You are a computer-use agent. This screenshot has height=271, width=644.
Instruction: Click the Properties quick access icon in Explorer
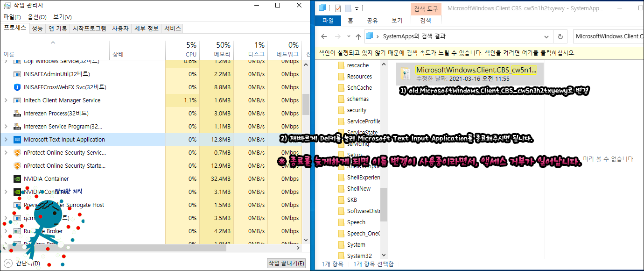click(x=338, y=8)
